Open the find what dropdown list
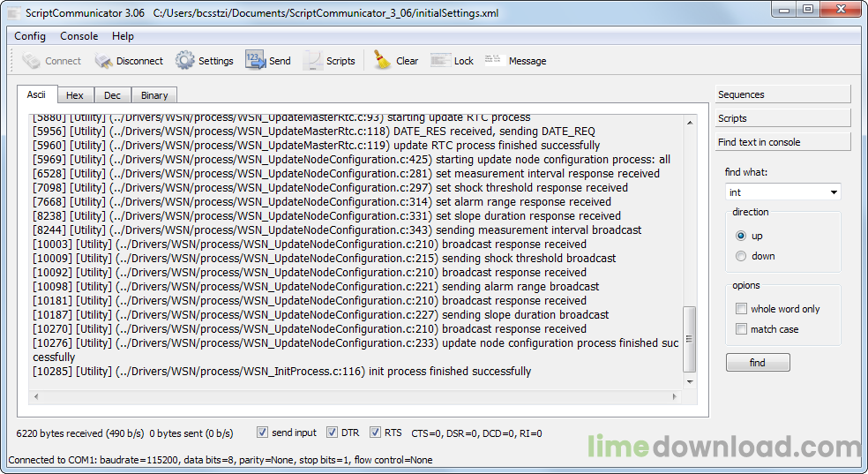 pos(834,192)
